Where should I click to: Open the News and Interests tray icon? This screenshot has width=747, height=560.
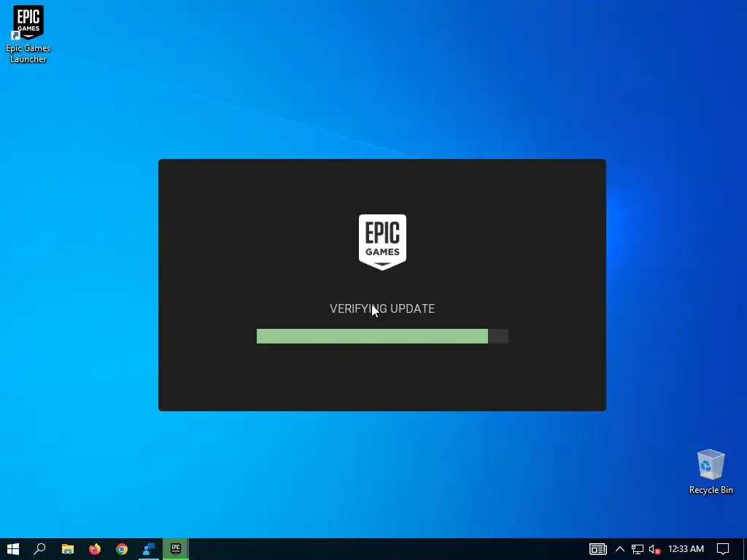[x=598, y=549]
